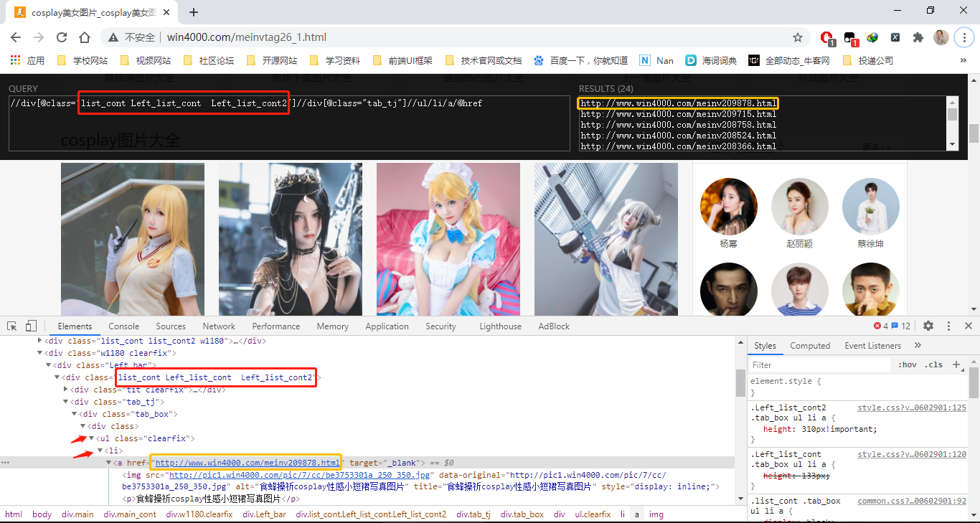The height and width of the screenshot is (523, 980).
Task: Reload the page with refresh icon
Action: tap(62, 37)
